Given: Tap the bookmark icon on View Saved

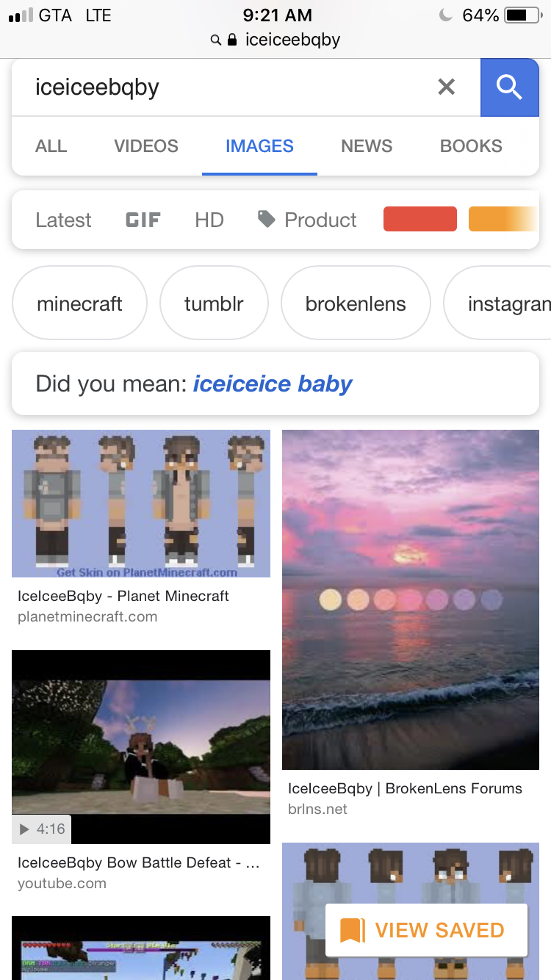Looking at the screenshot, I should 353,930.
